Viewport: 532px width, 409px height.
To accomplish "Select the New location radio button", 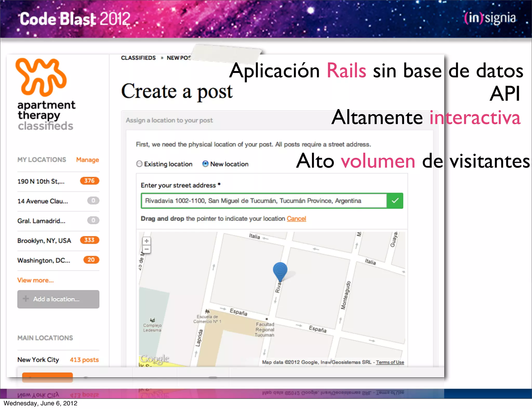I will pos(205,164).
